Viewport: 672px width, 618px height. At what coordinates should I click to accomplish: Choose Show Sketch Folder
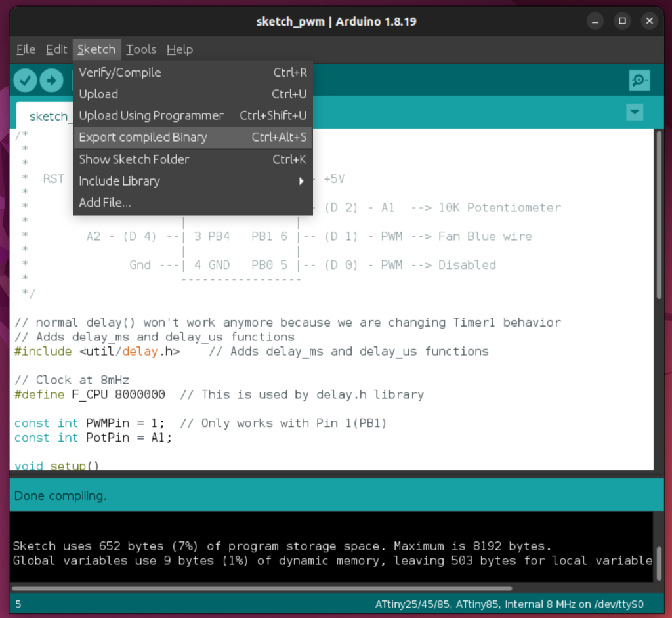tap(134, 159)
